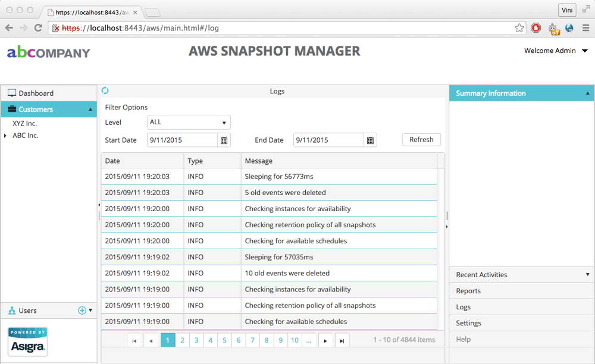Open the End Date calendar picker
The height and width of the screenshot is (364, 595).
point(371,140)
